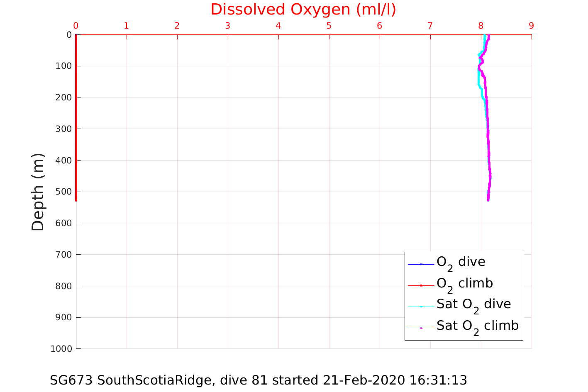Click the red O2 climb legend marker
This screenshot has width=588, height=392.
click(x=421, y=285)
